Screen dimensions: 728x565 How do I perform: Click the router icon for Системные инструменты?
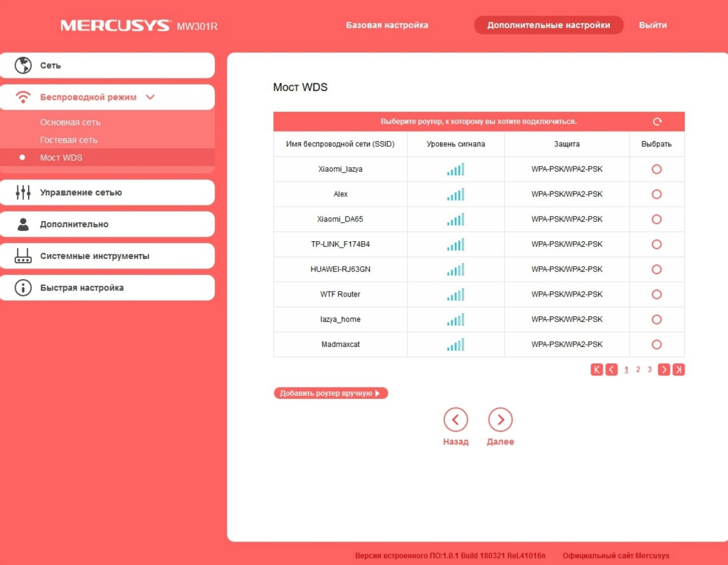23,256
